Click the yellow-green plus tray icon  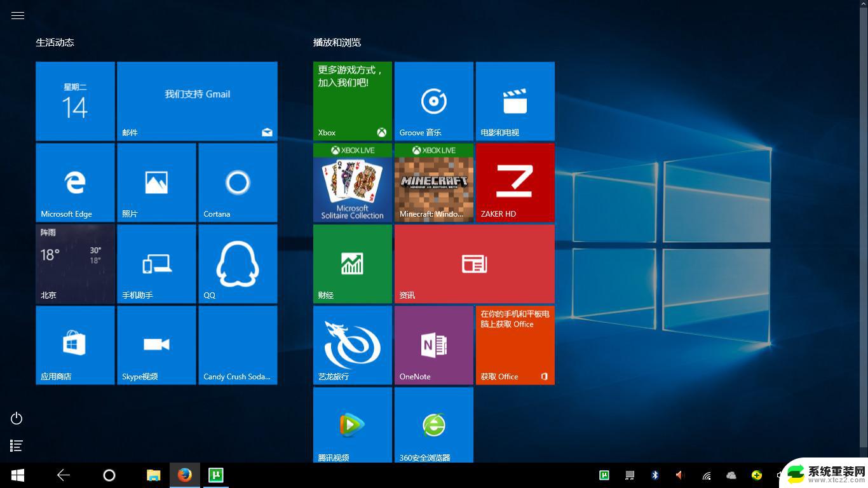tap(757, 475)
